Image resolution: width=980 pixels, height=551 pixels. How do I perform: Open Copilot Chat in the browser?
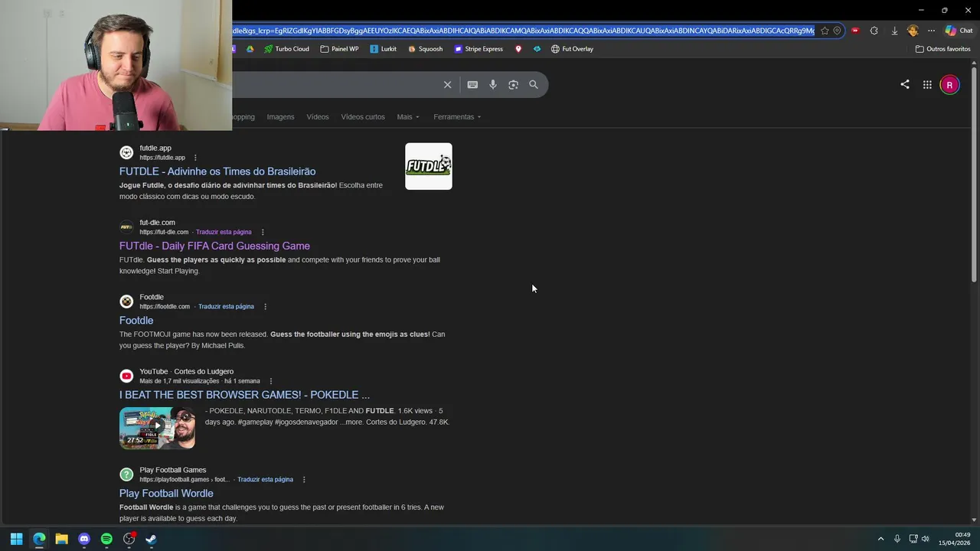[959, 31]
